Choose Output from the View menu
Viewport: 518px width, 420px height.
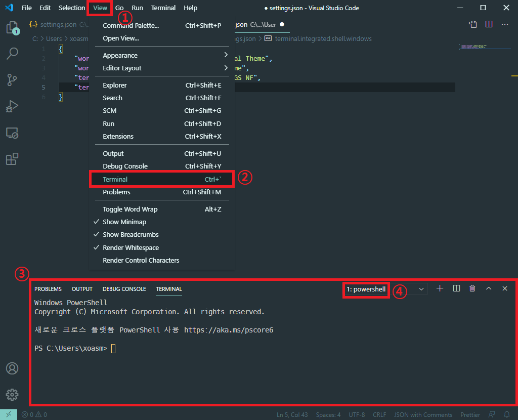[162, 154]
